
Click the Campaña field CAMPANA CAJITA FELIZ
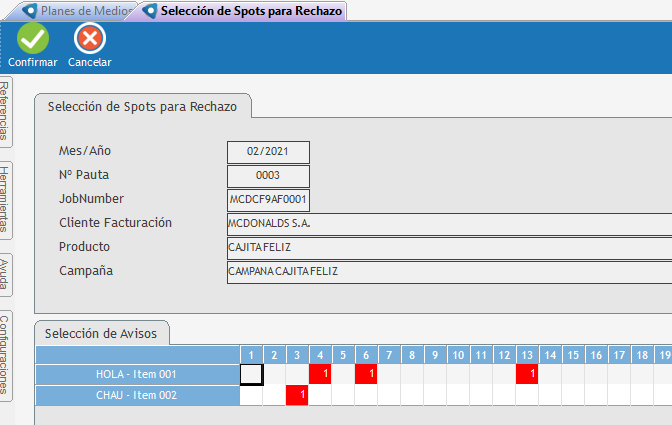[448, 271]
